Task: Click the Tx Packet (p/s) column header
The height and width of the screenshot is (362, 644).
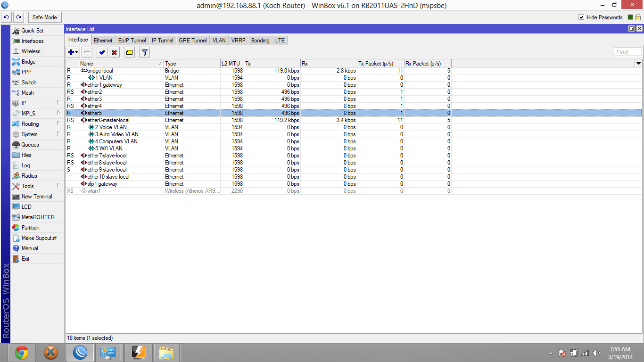Action: click(x=380, y=64)
